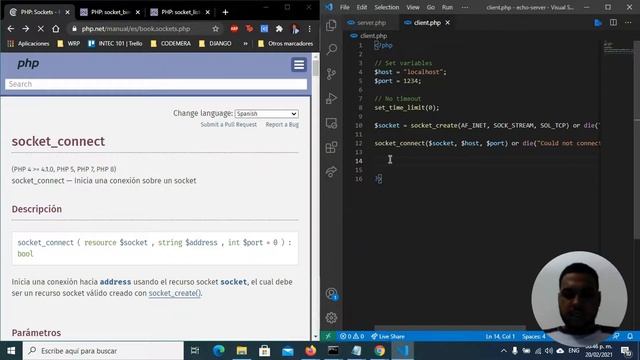Switch to PHP: socket_listen Chrome tab
The height and width of the screenshot is (360, 640).
click(180, 12)
